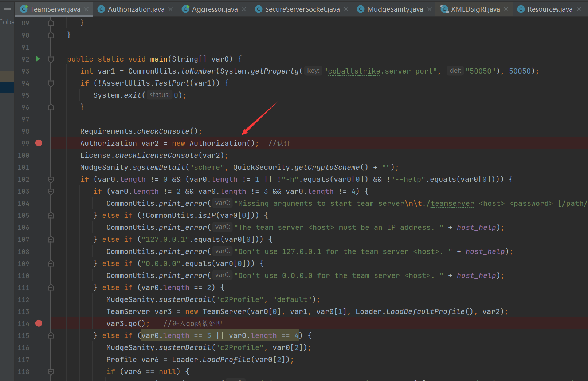Image resolution: width=588 pixels, height=381 pixels.
Task: Click the getCryptoScheme method call
Action: [327, 167]
